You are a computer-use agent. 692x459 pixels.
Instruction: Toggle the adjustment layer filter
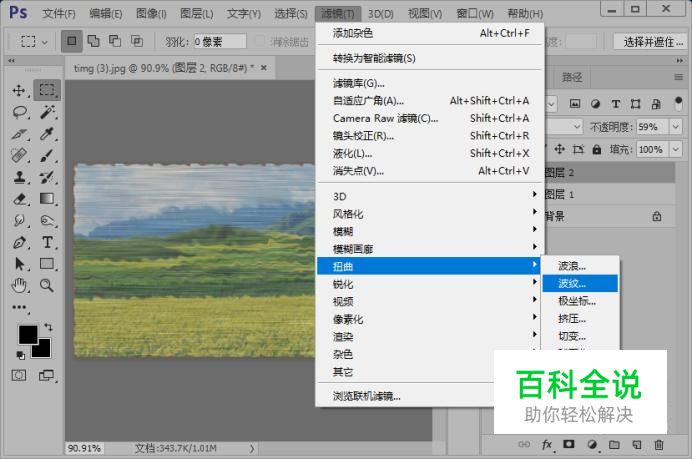coord(595,104)
